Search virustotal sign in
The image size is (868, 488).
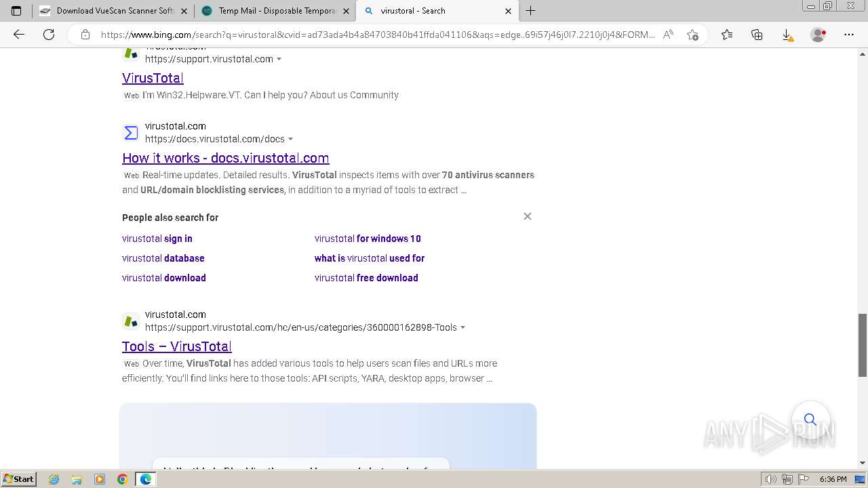click(x=157, y=239)
